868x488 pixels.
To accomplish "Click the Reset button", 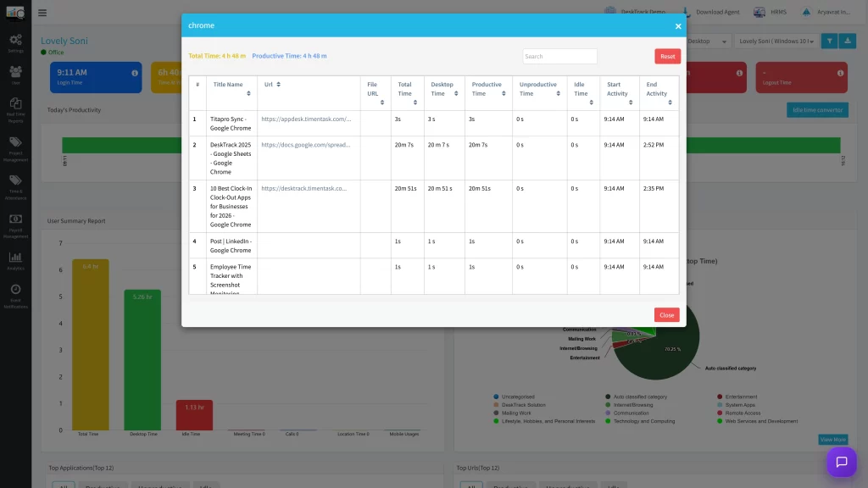I will coord(668,56).
